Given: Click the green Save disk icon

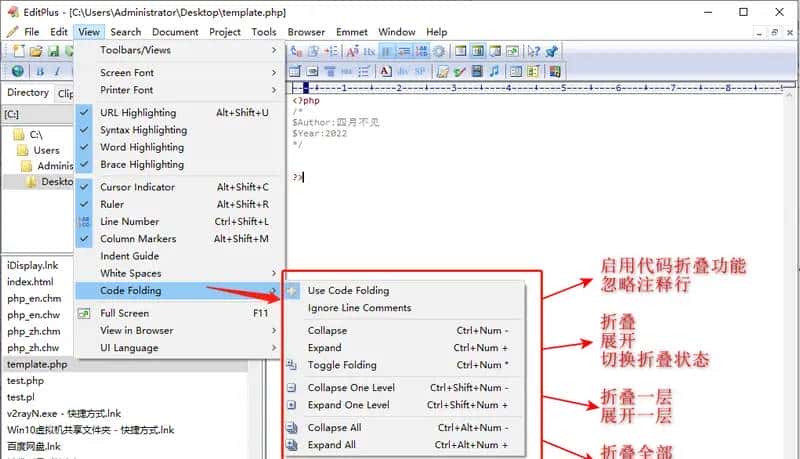Looking at the screenshot, I should (53, 51).
